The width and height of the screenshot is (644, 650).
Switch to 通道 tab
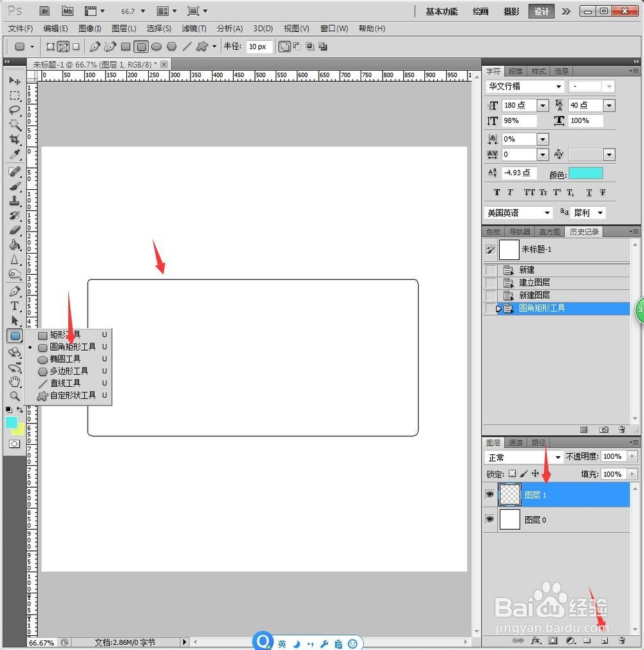[x=515, y=443]
